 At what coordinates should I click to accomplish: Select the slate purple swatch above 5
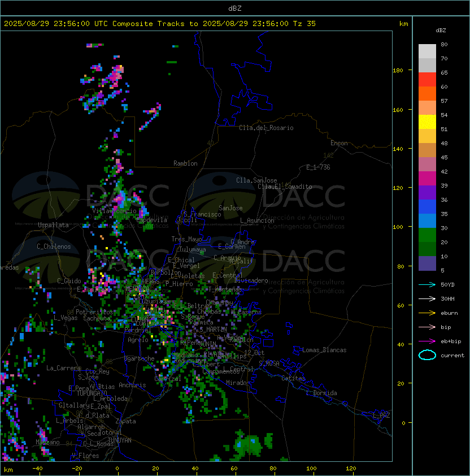tap(427, 263)
